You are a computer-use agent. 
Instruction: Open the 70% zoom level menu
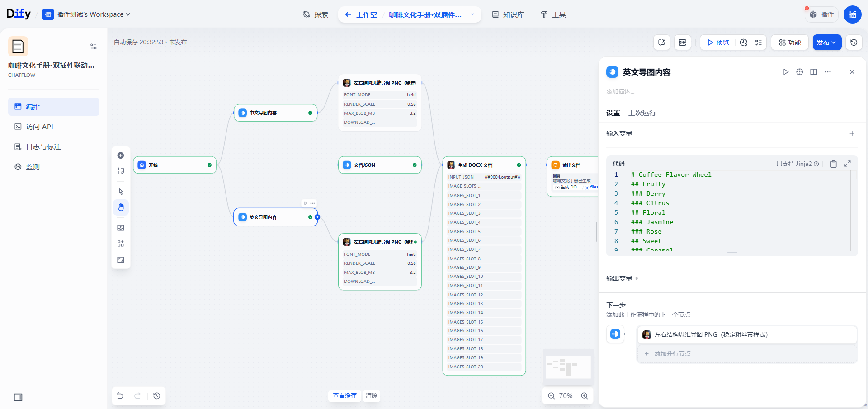click(566, 396)
